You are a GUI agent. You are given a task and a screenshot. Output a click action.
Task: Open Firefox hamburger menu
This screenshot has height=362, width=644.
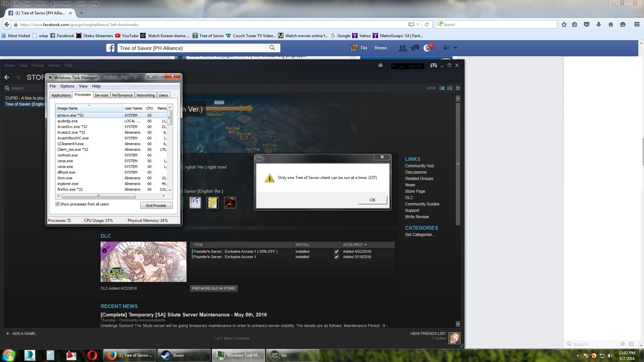[637, 24]
